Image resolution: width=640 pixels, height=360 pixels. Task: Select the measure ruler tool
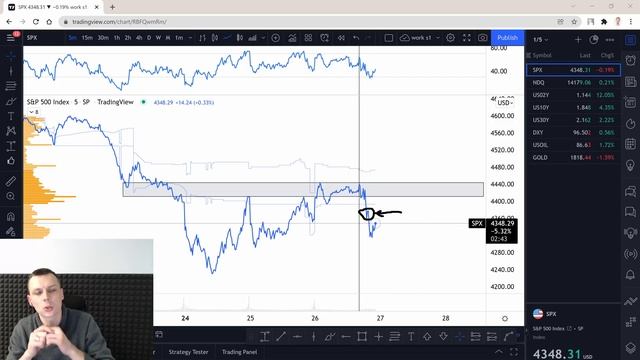point(11,181)
